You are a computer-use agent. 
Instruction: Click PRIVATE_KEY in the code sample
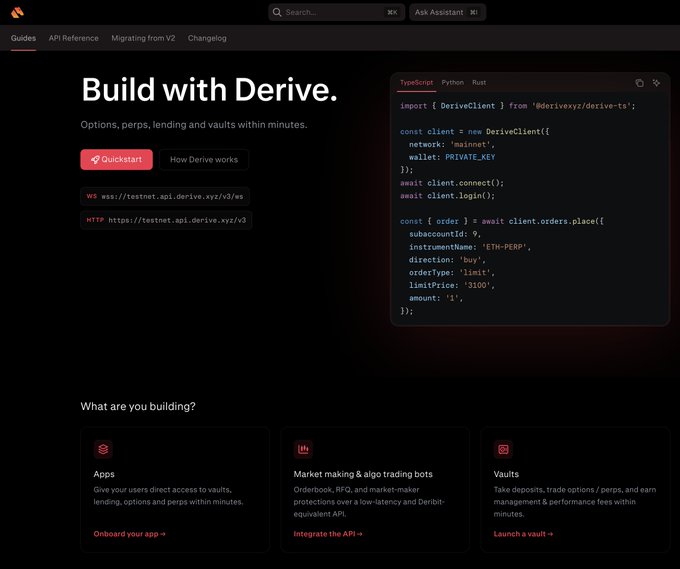tap(470, 157)
